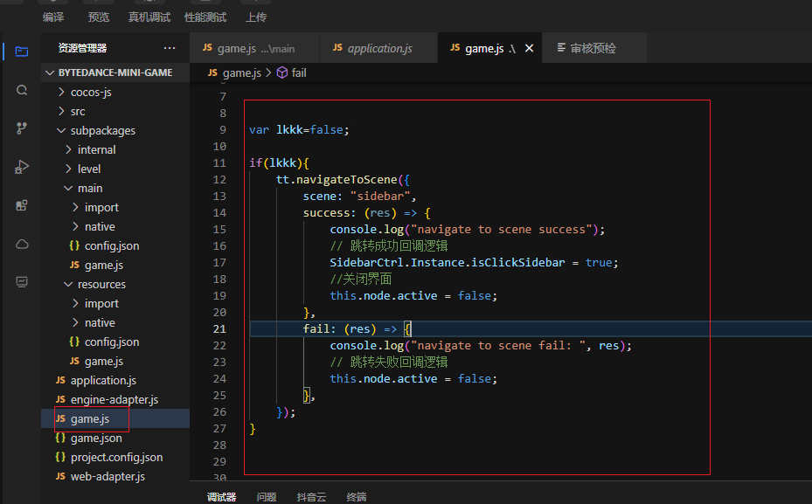Click the monitor icon in activity bar

[21, 282]
